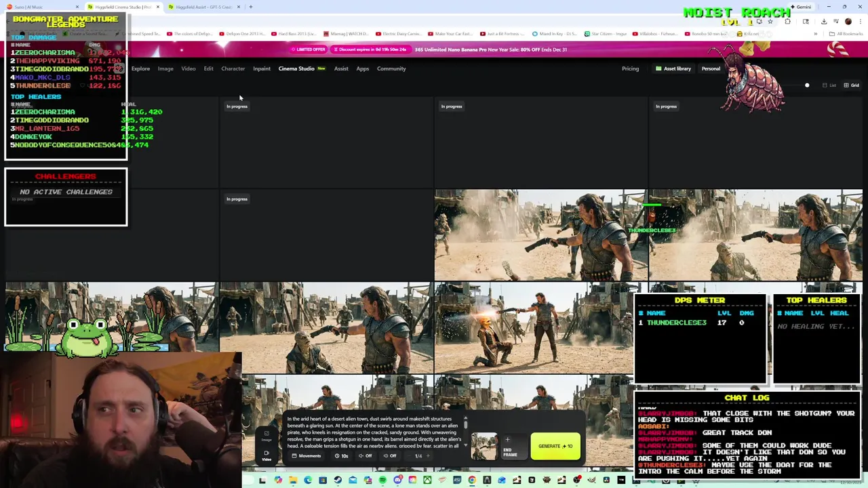Open the Assist menu item
Viewport: 868px width, 488px height.
coord(341,68)
